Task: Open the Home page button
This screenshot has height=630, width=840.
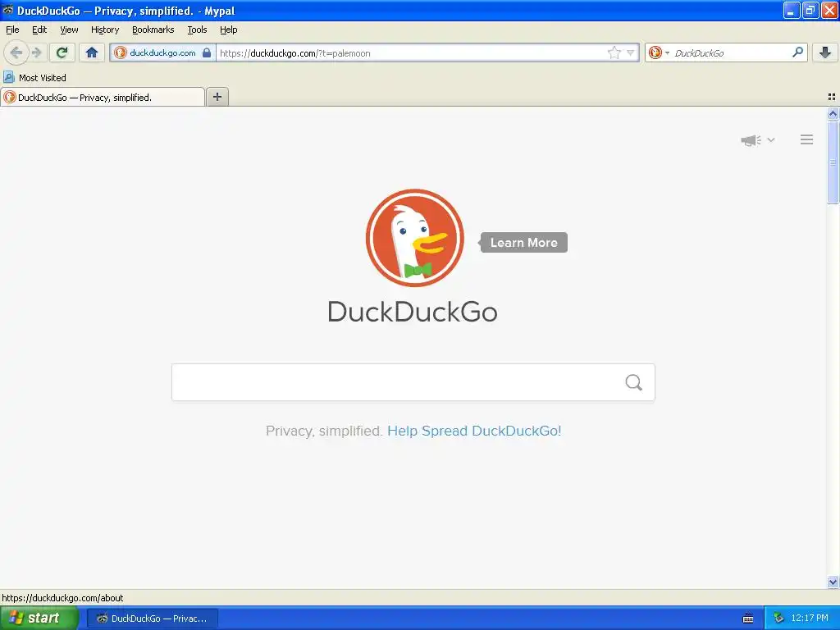Action: (x=92, y=52)
